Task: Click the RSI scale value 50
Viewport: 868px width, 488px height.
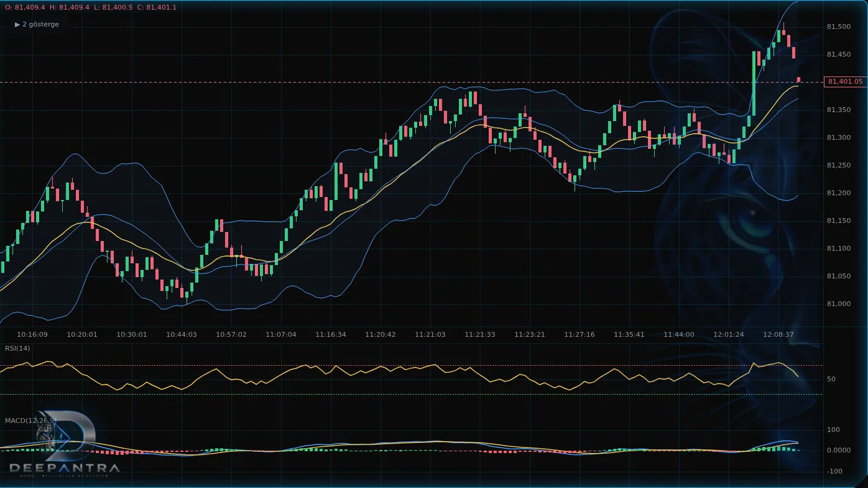Action: [831, 379]
